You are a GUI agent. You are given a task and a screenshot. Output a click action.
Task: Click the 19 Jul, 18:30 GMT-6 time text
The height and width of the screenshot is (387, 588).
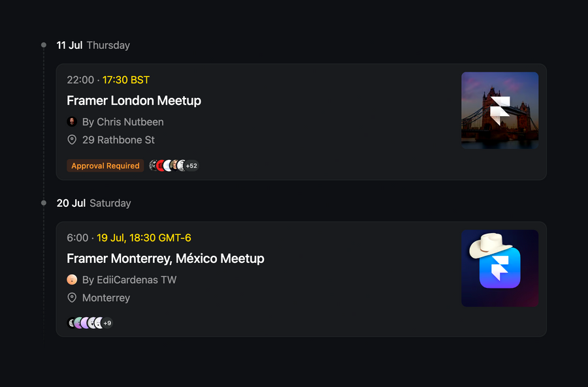point(144,238)
